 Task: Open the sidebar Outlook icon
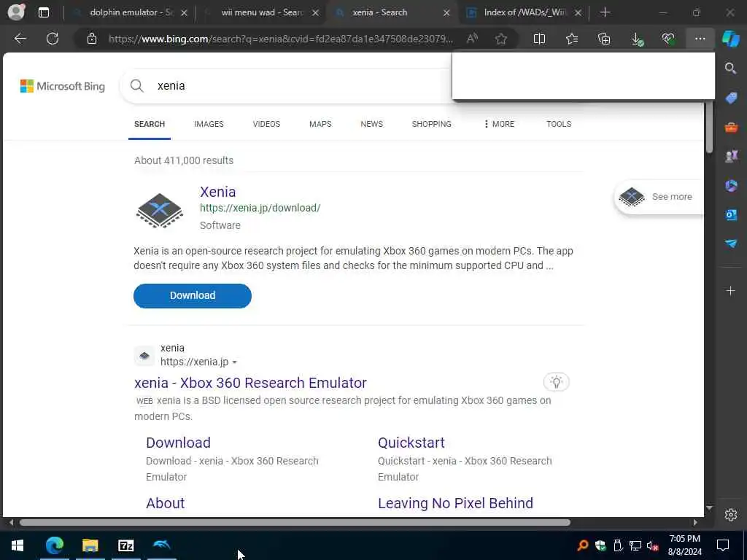click(731, 215)
